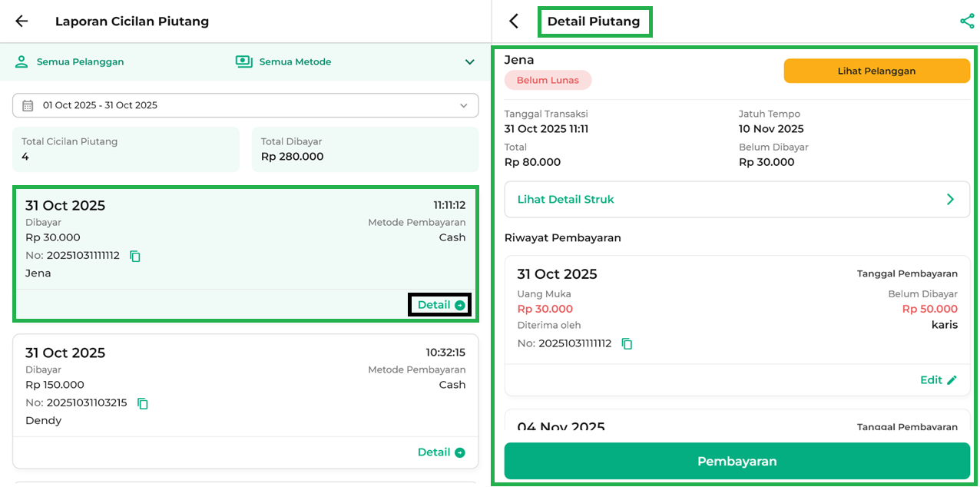Go back from Detail Piutang panel
The height and width of the screenshot is (487, 980).
(x=514, y=22)
